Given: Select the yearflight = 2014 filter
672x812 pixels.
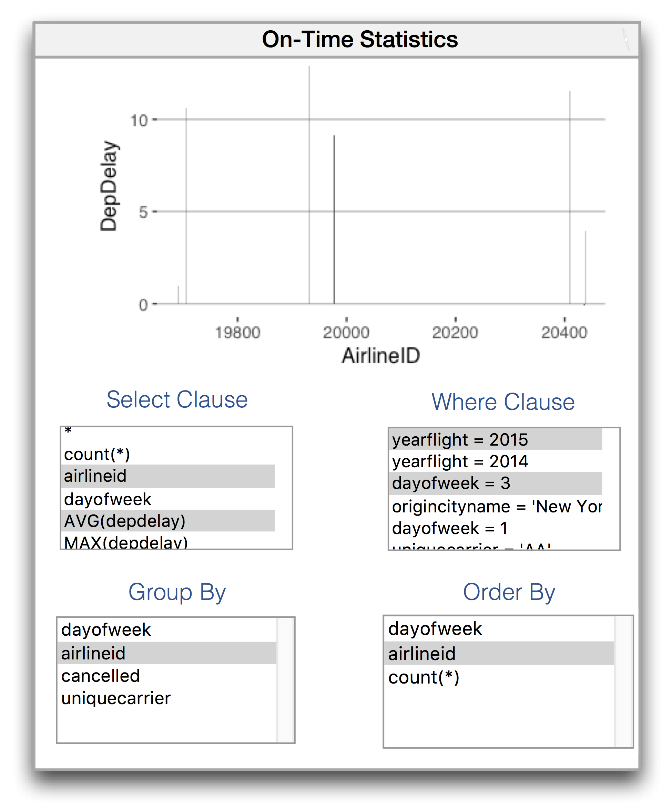Looking at the screenshot, I should (460, 461).
